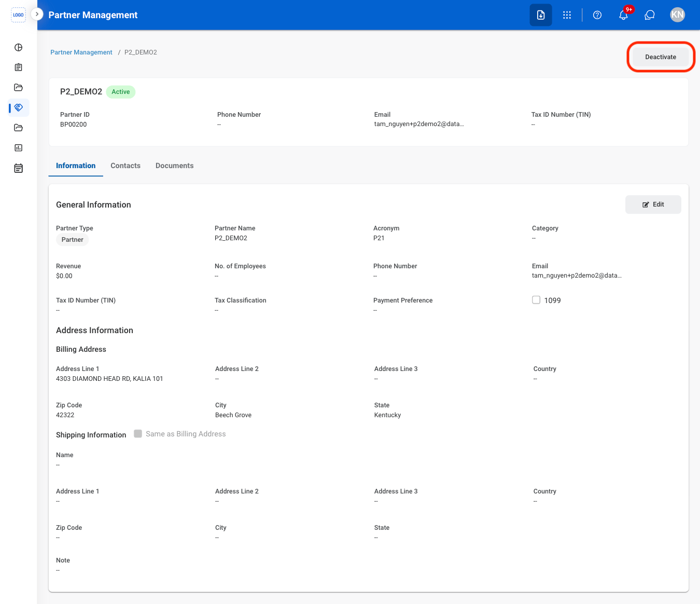Switch to the Documents tab
The image size is (700, 604).
coord(175,166)
